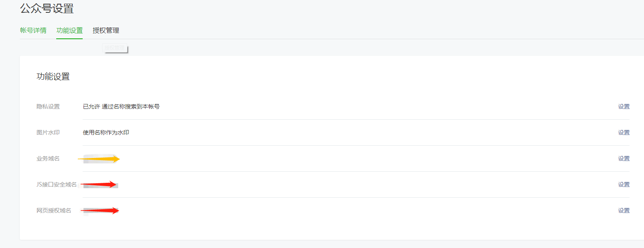Click the 网页授权域名 row label

pyautogui.click(x=54, y=210)
